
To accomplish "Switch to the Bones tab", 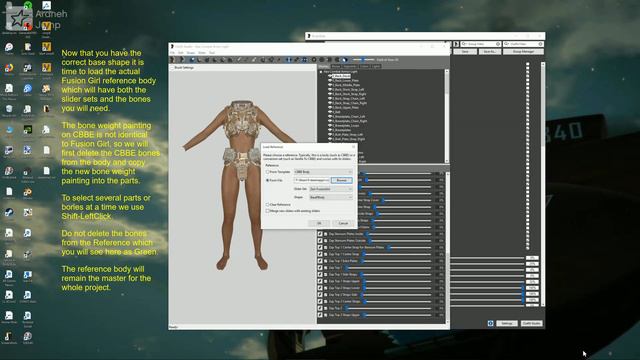I will pyautogui.click(x=336, y=66).
